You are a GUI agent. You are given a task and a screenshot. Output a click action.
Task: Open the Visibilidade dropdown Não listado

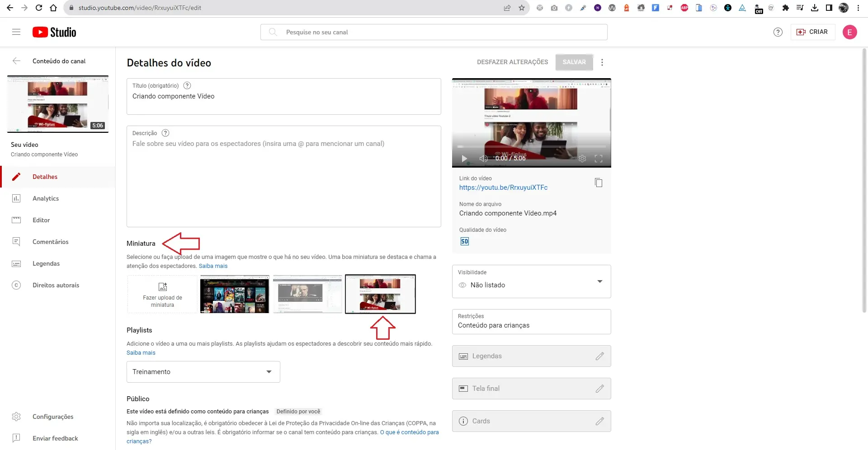pos(531,281)
